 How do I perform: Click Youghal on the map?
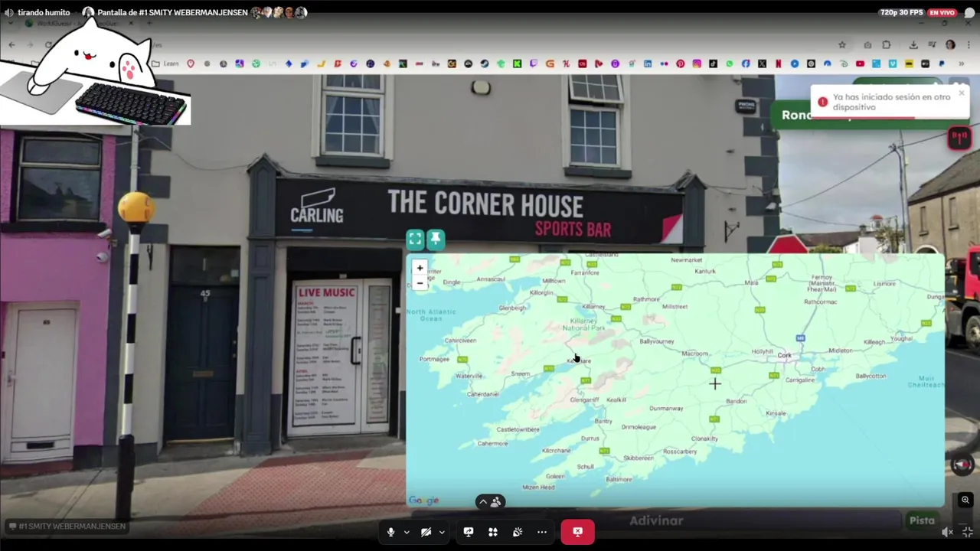coord(902,338)
